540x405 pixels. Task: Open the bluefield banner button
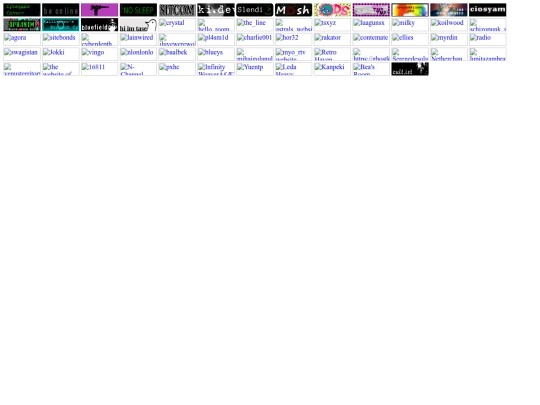100,25
